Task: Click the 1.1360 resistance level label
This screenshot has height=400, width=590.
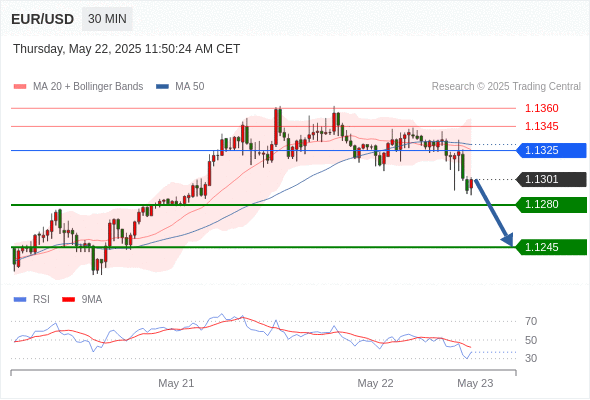Action: click(541, 108)
